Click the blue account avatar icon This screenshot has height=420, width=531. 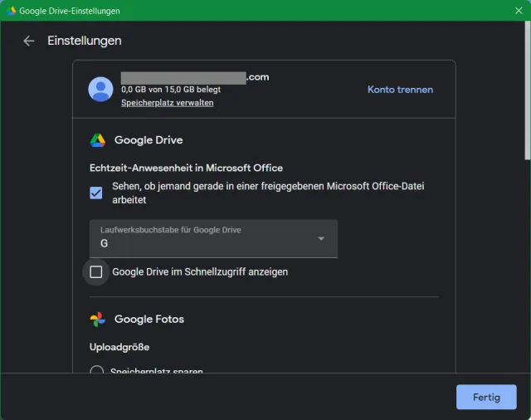101,89
